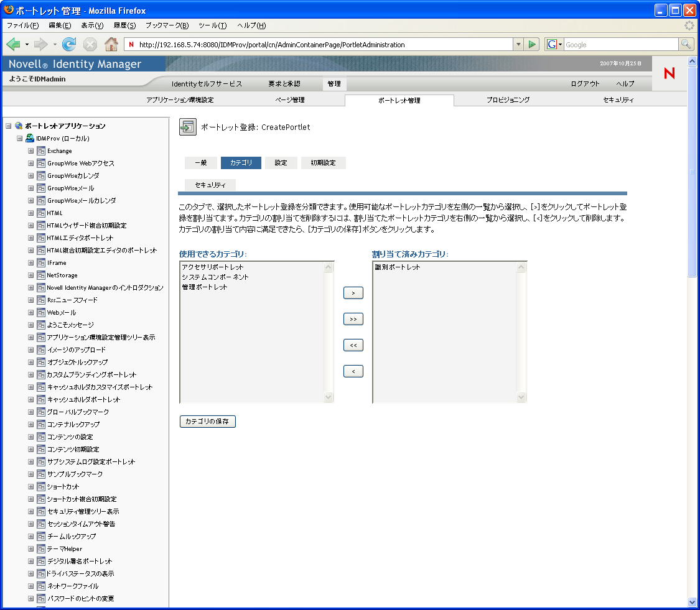Click the グローバルブックマーク portlet icon
700x610 pixels.
(x=41, y=412)
